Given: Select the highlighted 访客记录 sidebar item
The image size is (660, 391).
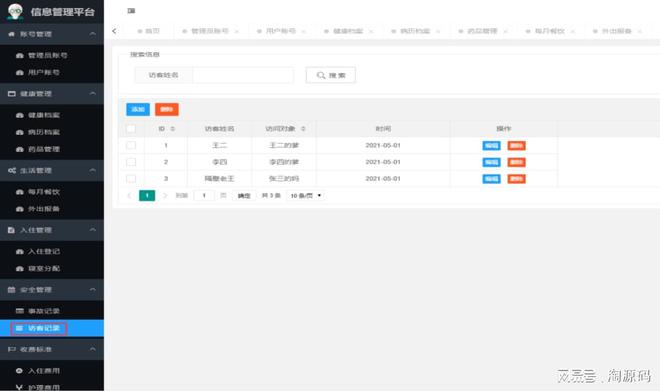Looking at the screenshot, I should point(52,328).
